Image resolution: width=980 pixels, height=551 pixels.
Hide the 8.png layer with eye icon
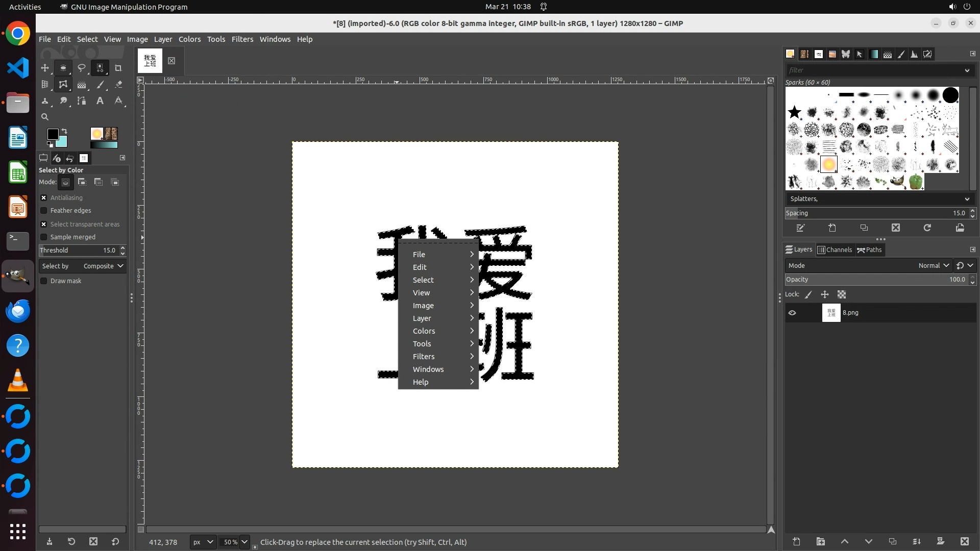tap(792, 313)
